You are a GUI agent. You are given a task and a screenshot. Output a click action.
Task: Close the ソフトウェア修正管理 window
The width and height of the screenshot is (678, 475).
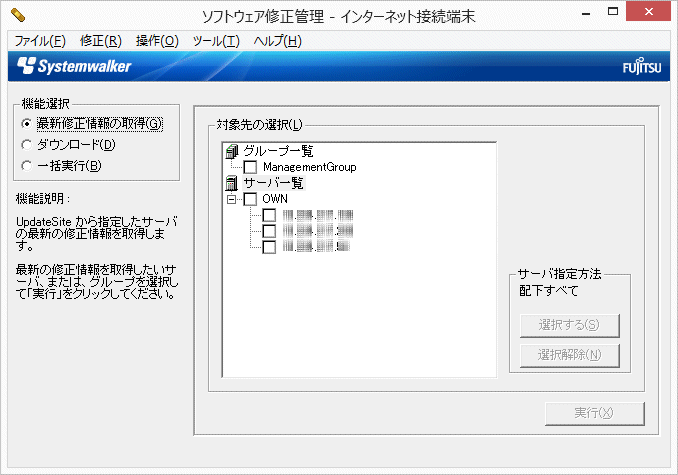tap(649, 12)
